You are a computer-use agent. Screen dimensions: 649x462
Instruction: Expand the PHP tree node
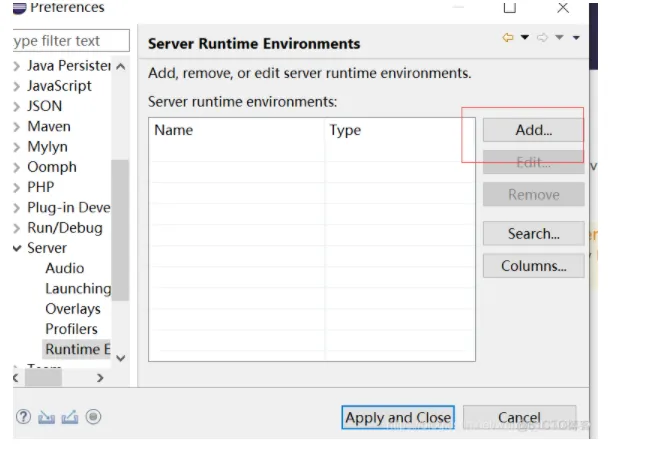tap(17, 188)
